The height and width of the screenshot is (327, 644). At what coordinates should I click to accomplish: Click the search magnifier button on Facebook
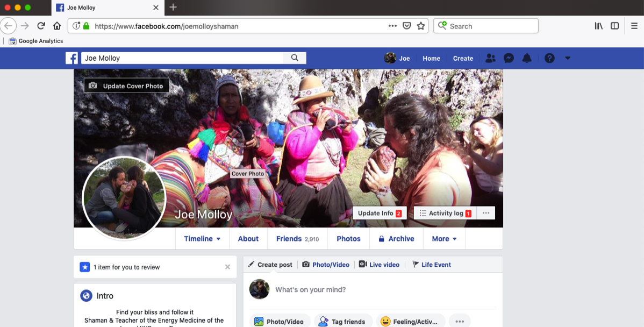point(295,58)
